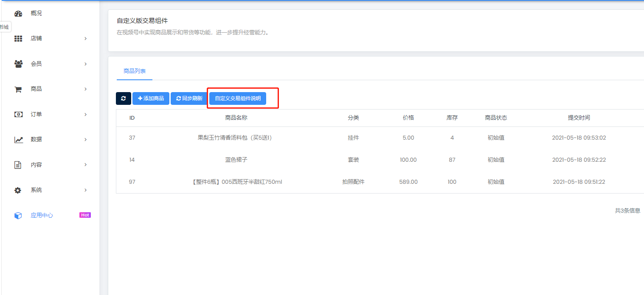This screenshot has width=644, height=295.
Task: Click the 共3条信息 count text
Action: 627,211
